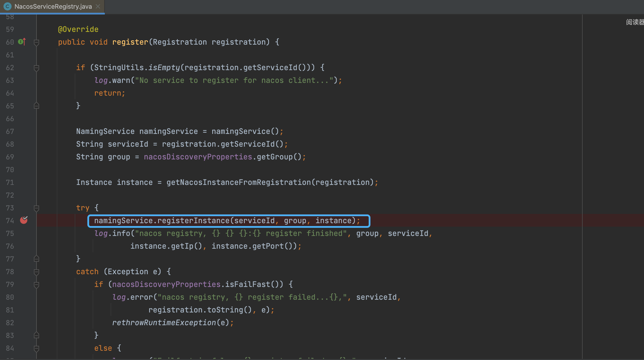644x360 pixels.
Task: Click the try keyword on line 73
Action: tap(83, 208)
